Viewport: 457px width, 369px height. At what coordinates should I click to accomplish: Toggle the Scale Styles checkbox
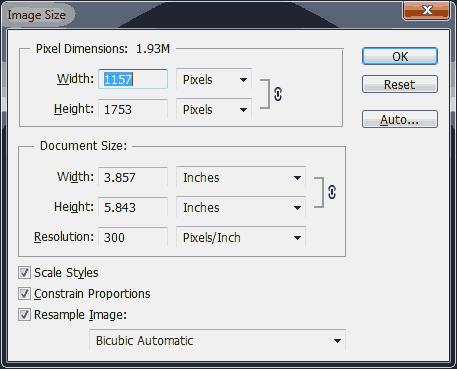click(24, 273)
